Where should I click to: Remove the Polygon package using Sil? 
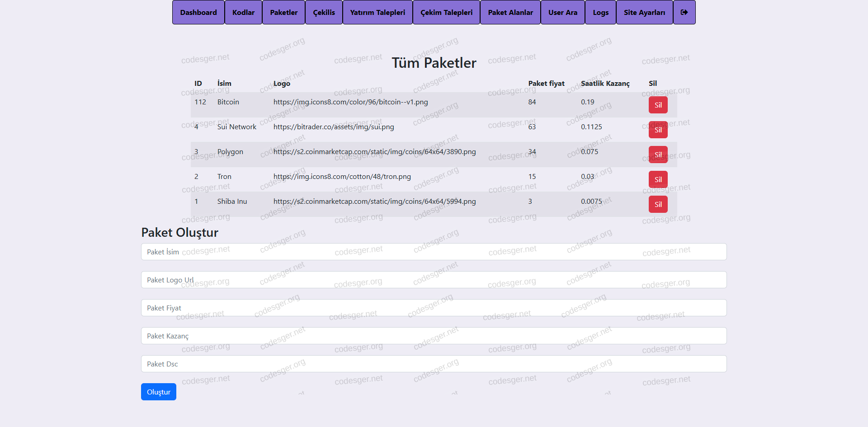658,155
